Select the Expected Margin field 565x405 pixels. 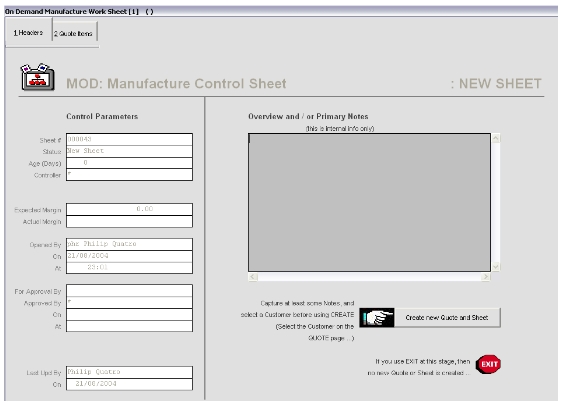pos(129,209)
